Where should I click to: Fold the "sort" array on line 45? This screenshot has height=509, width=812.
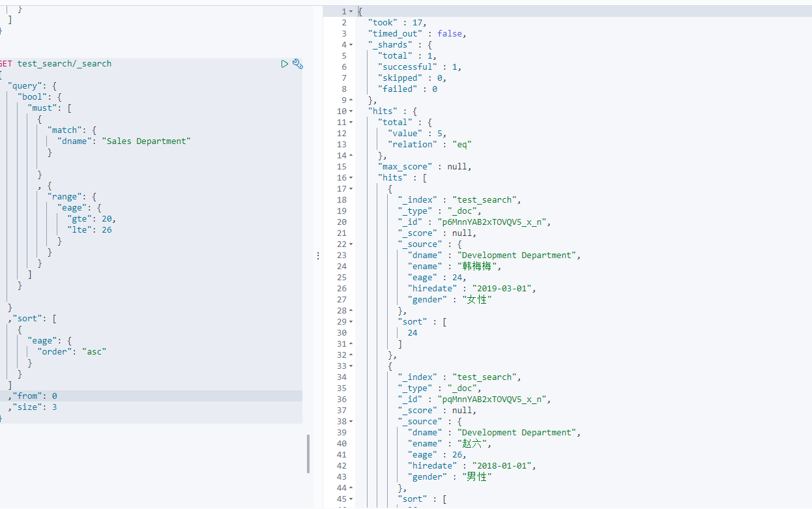[x=351, y=499]
